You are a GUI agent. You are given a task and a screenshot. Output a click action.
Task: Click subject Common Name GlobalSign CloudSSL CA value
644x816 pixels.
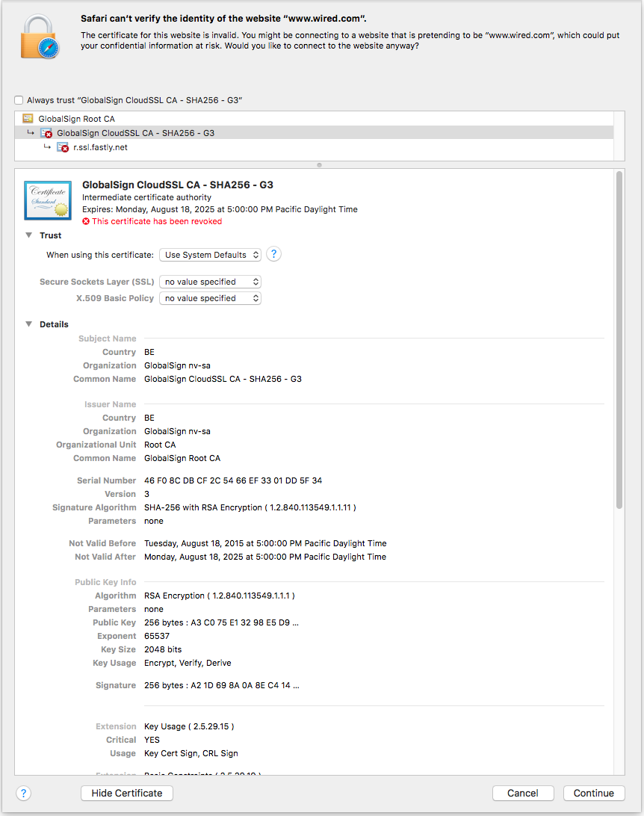point(223,379)
